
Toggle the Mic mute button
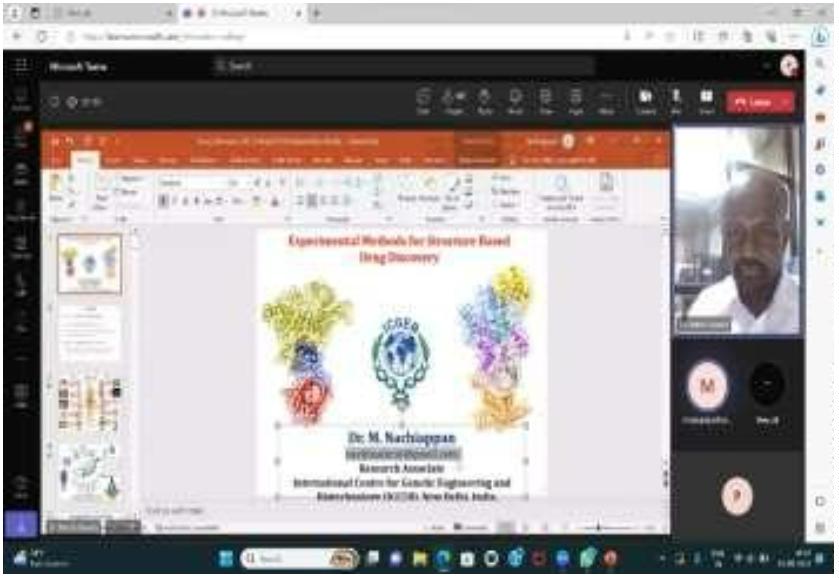[676, 102]
